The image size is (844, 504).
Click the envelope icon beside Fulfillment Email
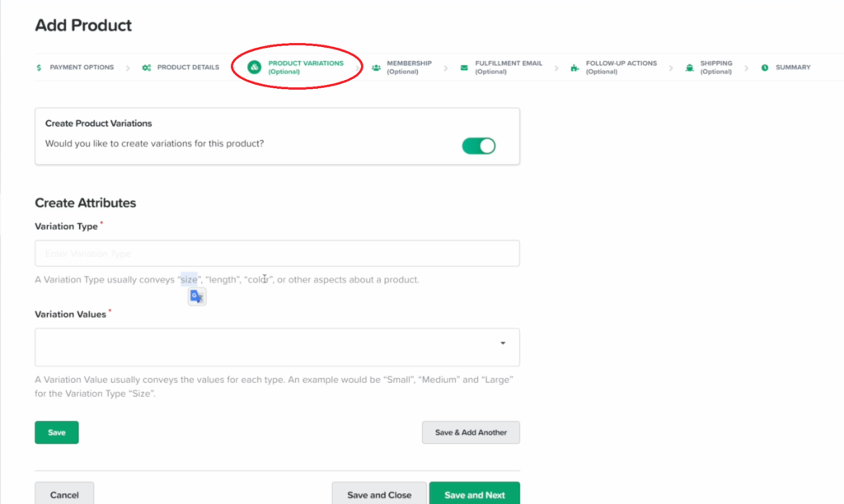[x=464, y=68]
